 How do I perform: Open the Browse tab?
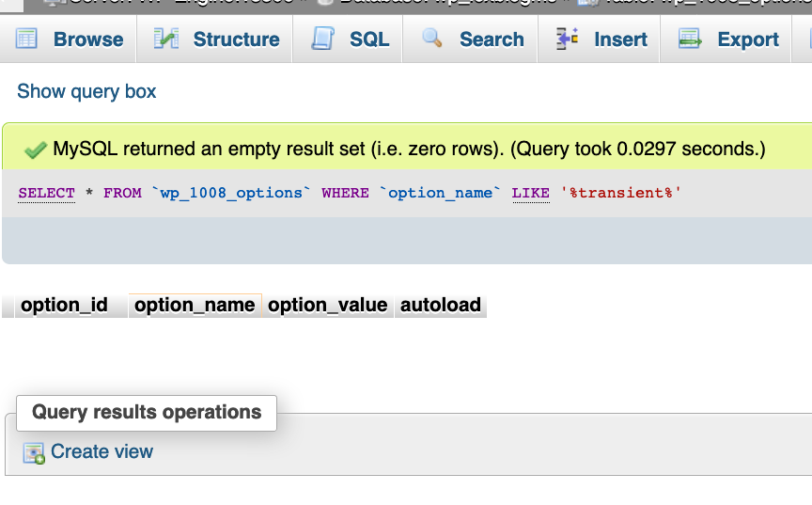[x=69, y=39]
